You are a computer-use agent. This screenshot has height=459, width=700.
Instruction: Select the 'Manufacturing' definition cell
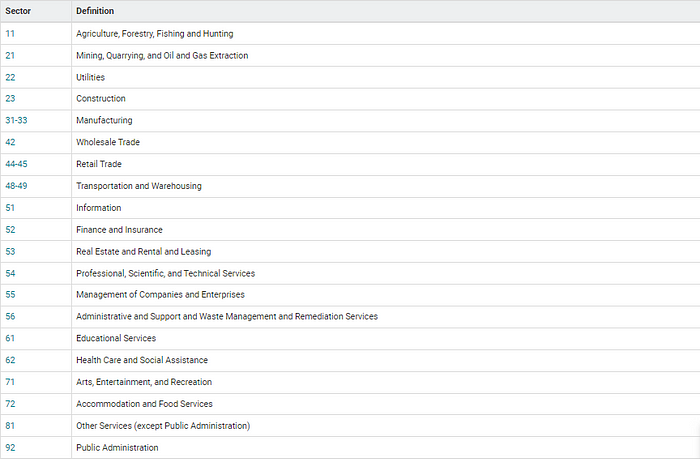pyautogui.click(x=386, y=121)
